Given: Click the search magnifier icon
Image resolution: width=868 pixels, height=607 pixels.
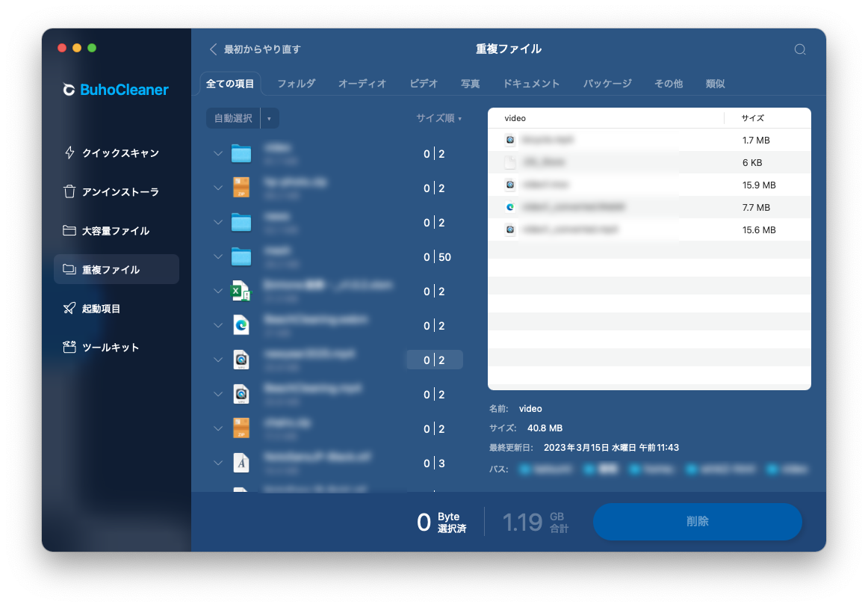Looking at the screenshot, I should (x=800, y=49).
